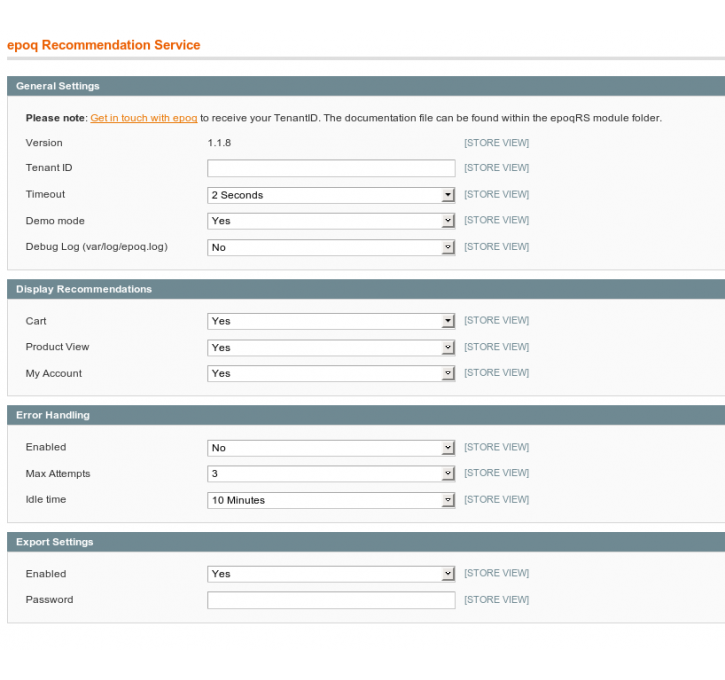Screen dimensions: 725x680
Task: Click the Debug Log (var/log/epoq.log) label
Action: (97, 247)
